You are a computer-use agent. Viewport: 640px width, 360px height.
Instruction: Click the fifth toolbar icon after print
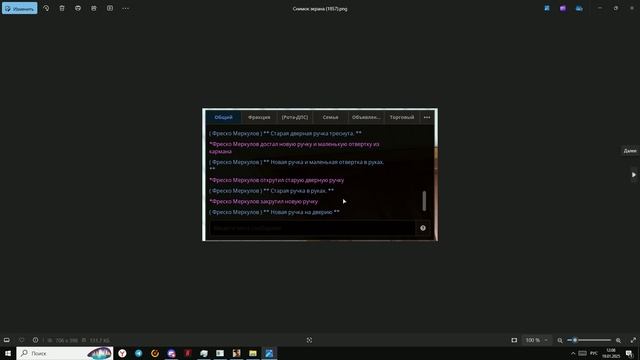tap(94, 8)
